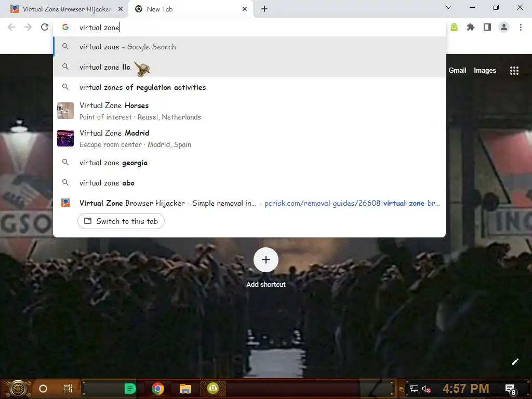Image resolution: width=532 pixels, height=399 pixels.
Task: Open File Explorer from the taskbar
Action: point(185,389)
